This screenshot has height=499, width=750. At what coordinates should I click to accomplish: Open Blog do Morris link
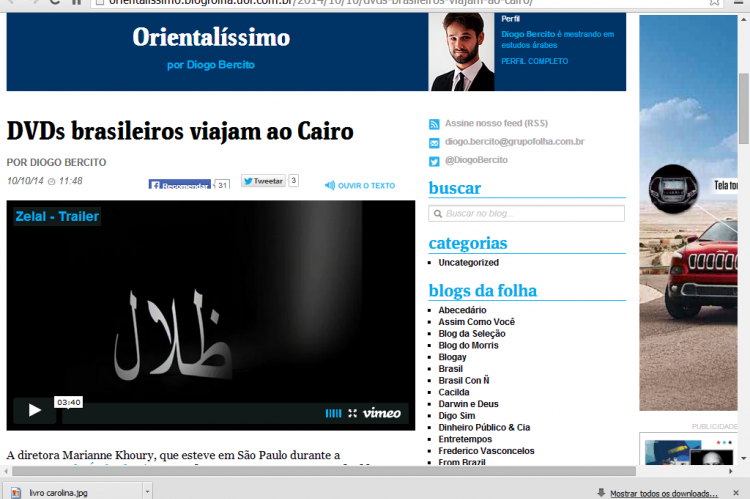[468, 345]
